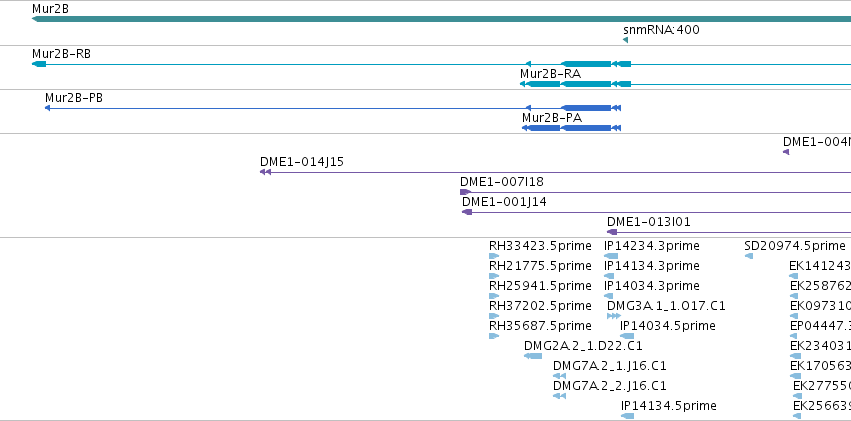Select the IP14134.5prime EST label

click(x=669, y=406)
